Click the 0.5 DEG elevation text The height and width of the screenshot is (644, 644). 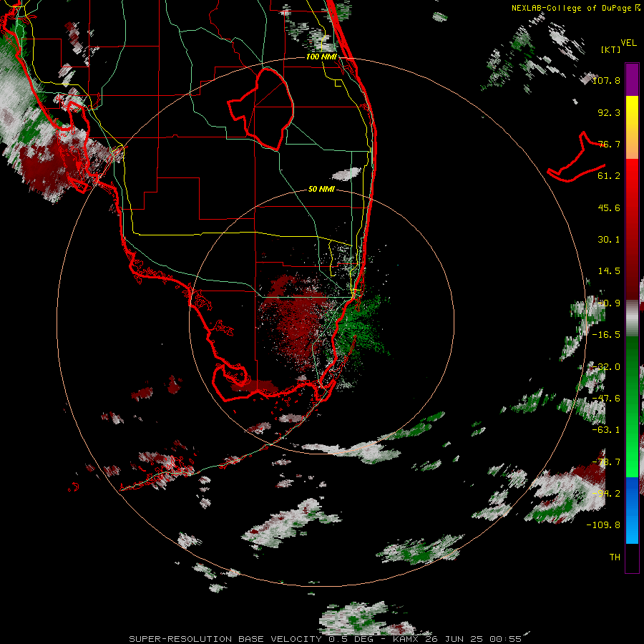pyautogui.click(x=351, y=639)
